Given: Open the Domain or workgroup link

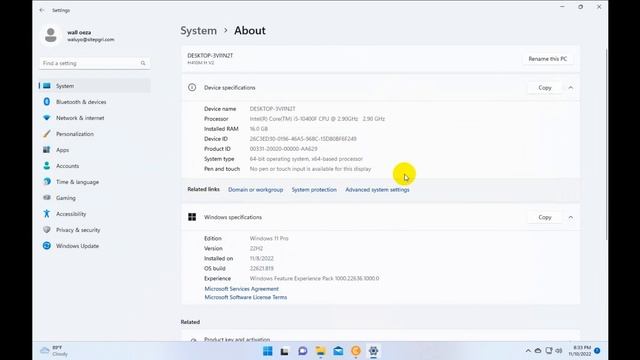Looking at the screenshot, I should point(256,190).
